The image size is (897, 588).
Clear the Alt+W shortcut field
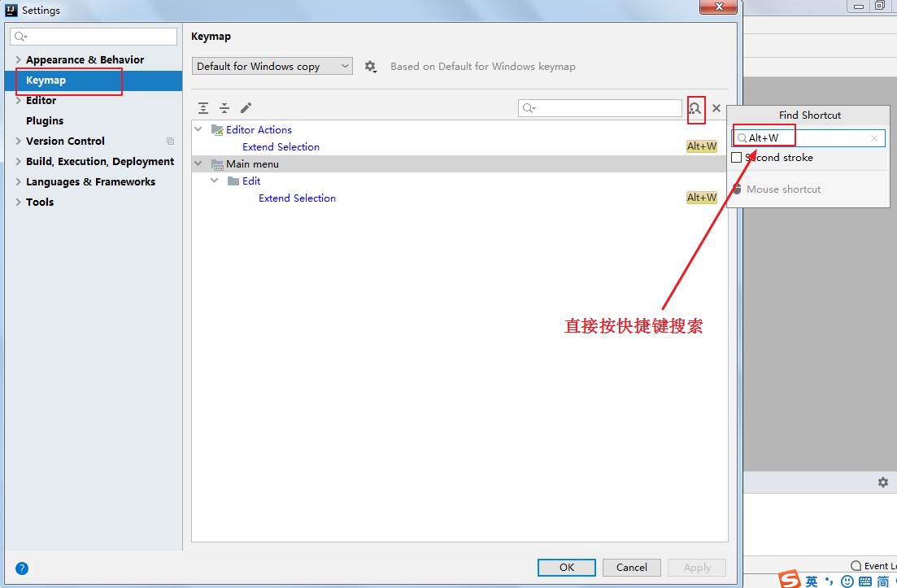[x=874, y=137]
